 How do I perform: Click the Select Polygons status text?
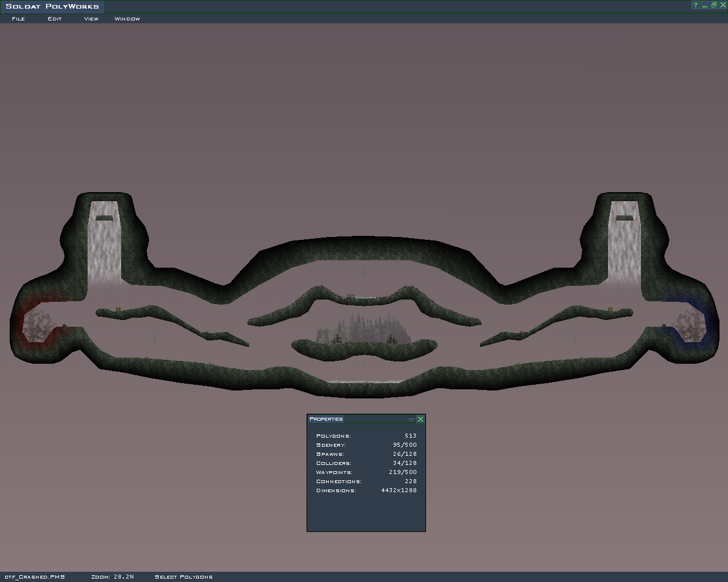pyautogui.click(x=183, y=577)
